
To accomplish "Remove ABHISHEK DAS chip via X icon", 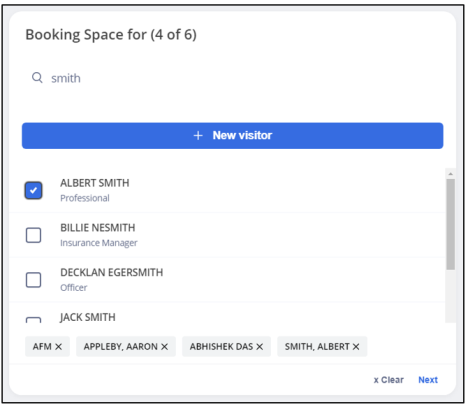I will pos(260,347).
